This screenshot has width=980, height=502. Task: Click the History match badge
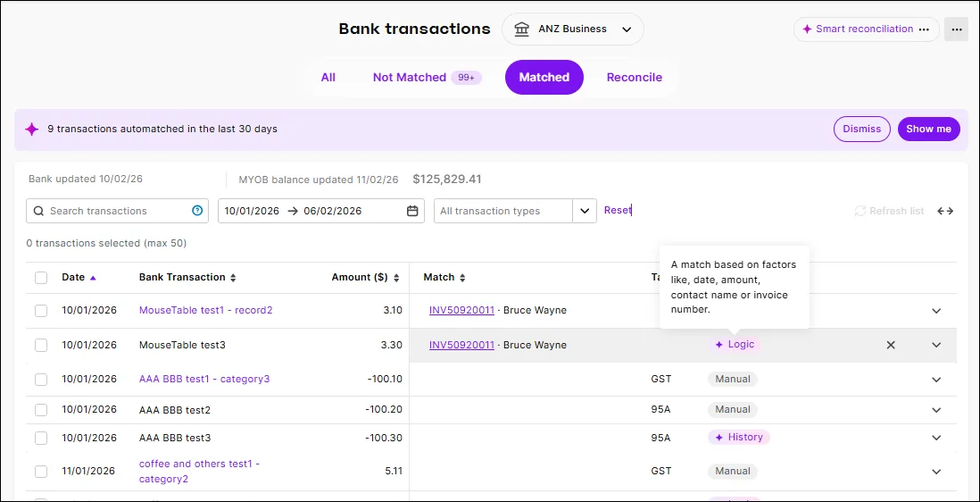739,437
